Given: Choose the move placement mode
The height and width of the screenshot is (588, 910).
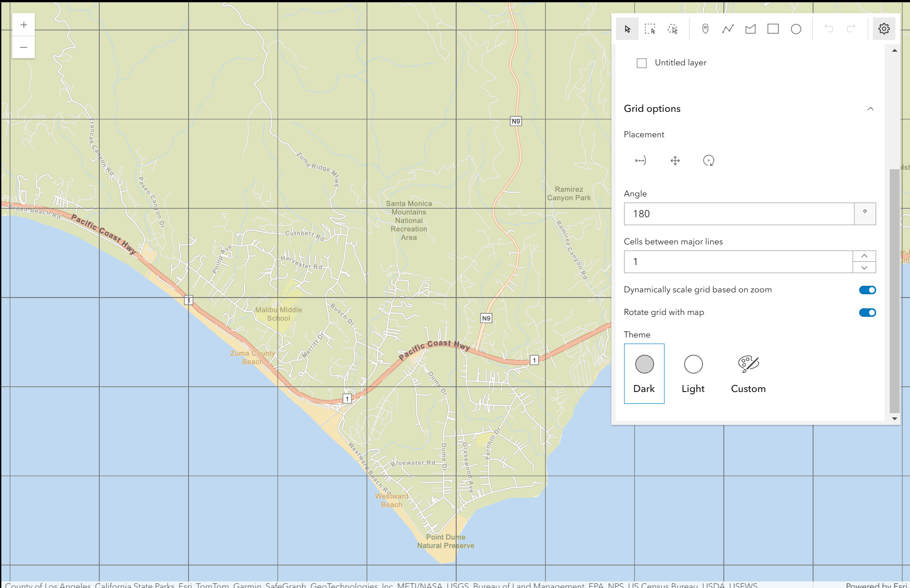Looking at the screenshot, I should pos(675,160).
